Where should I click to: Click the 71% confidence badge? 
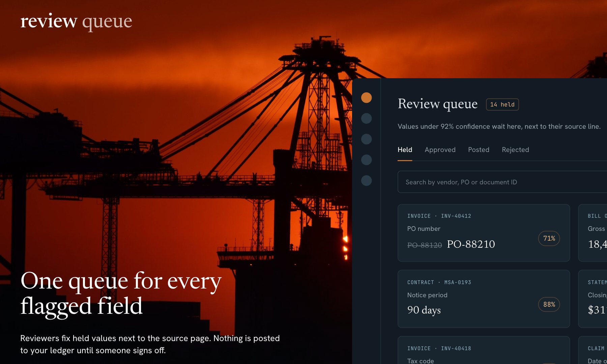(549, 238)
